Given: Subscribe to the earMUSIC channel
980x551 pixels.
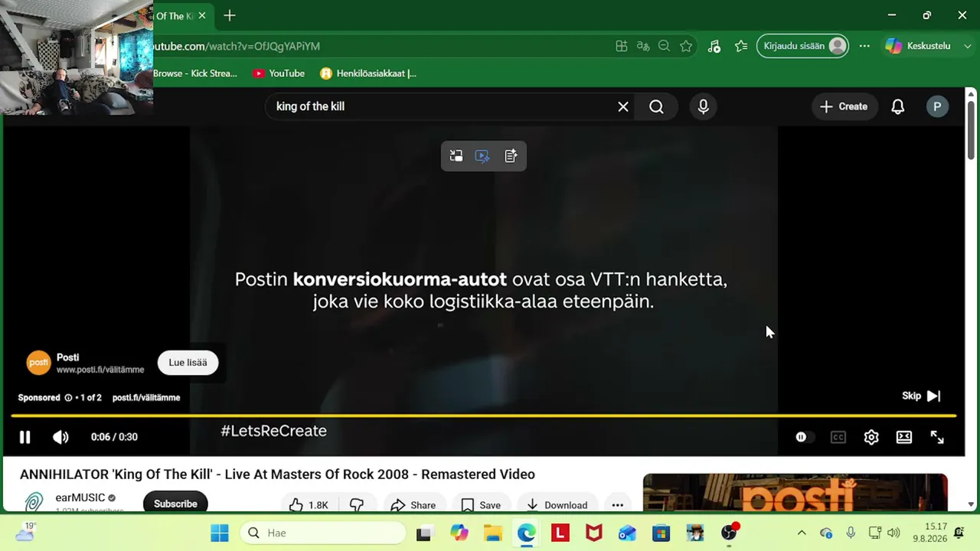Looking at the screenshot, I should pyautogui.click(x=175, y=504).
